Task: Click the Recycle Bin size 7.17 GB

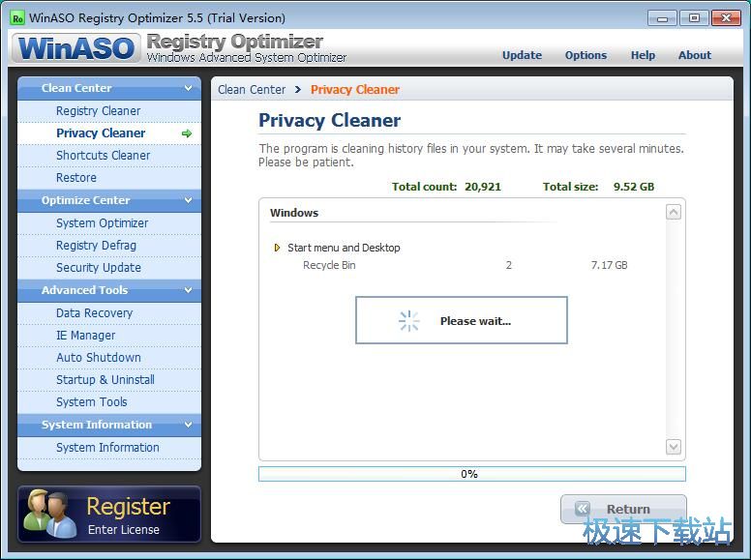Action: coord(610,265)
